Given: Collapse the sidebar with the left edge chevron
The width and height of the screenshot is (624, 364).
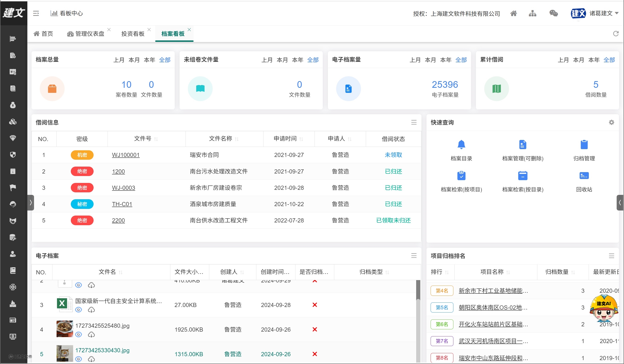Looking at the screenshot, I should click(30, 203).
